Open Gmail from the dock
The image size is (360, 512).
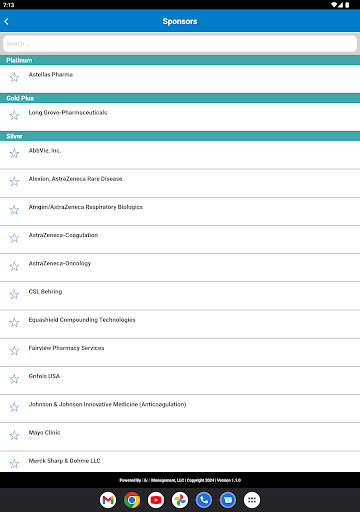(x=108, y=500)
